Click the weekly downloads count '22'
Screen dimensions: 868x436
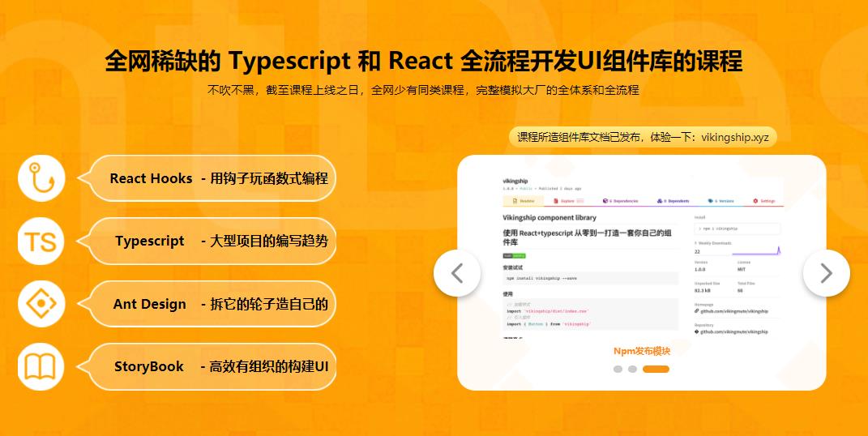[x=697, y=251]
